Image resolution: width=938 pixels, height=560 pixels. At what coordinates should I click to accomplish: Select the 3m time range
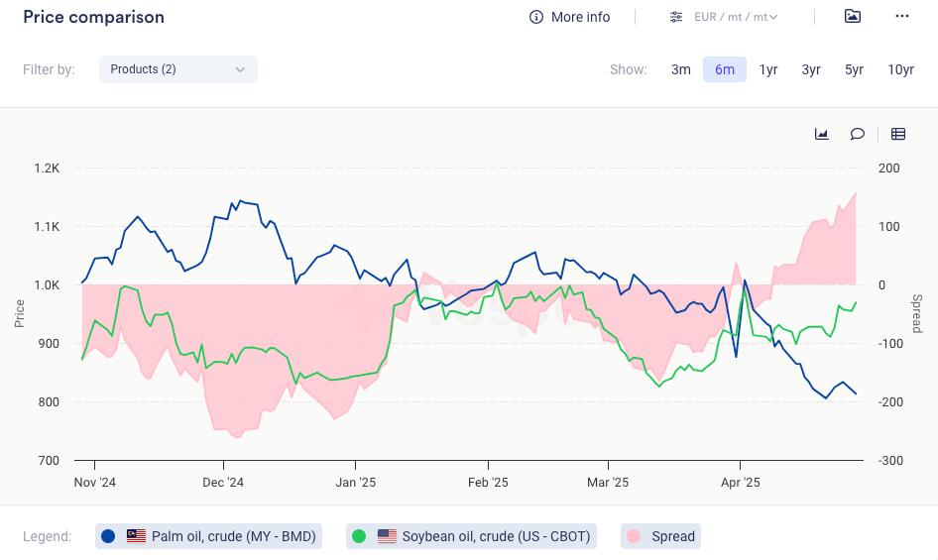tap(680, 69)
